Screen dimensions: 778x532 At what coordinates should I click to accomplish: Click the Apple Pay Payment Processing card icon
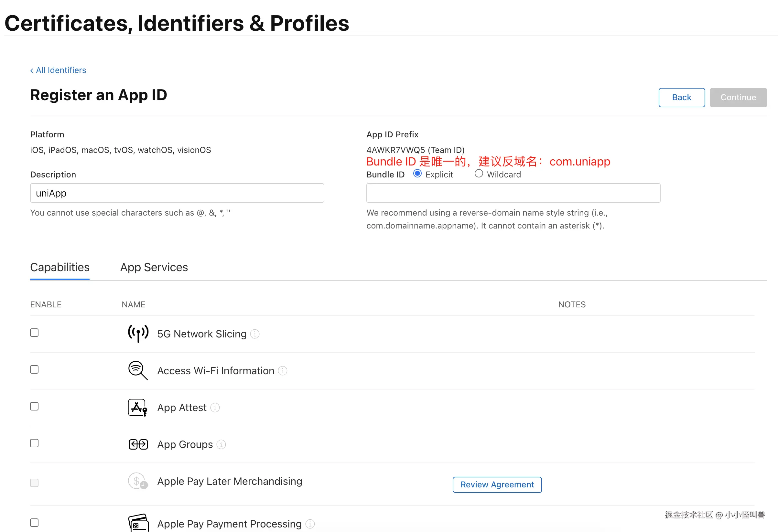[x=138, y=523]
